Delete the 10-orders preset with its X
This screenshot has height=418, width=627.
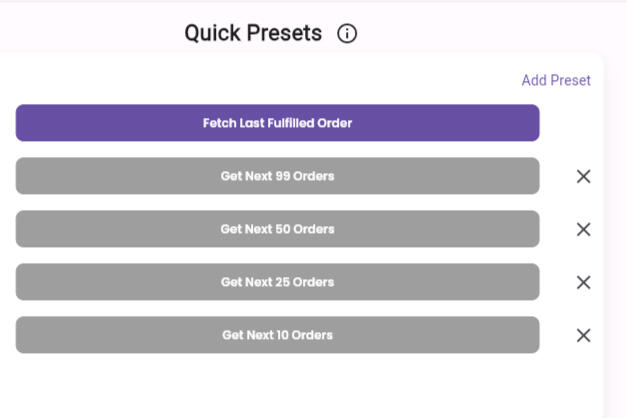pyautogui.click(x=584, y=335)
